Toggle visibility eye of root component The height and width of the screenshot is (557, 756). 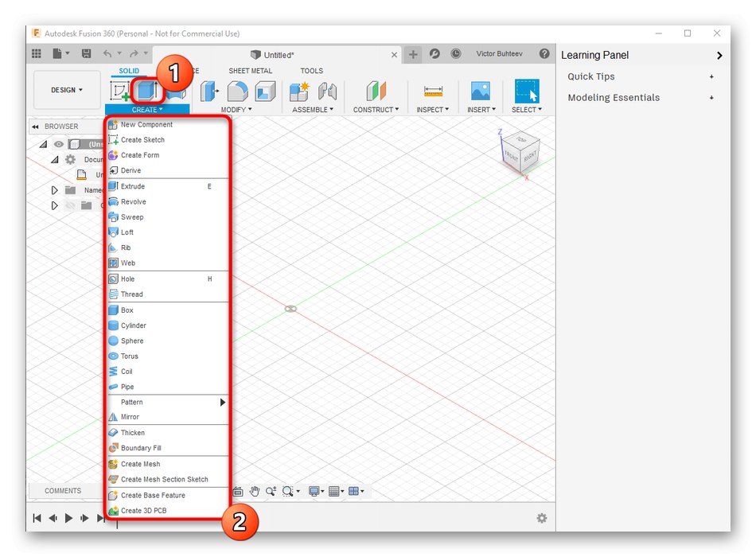pyautogui.click(x=59, y=144)
